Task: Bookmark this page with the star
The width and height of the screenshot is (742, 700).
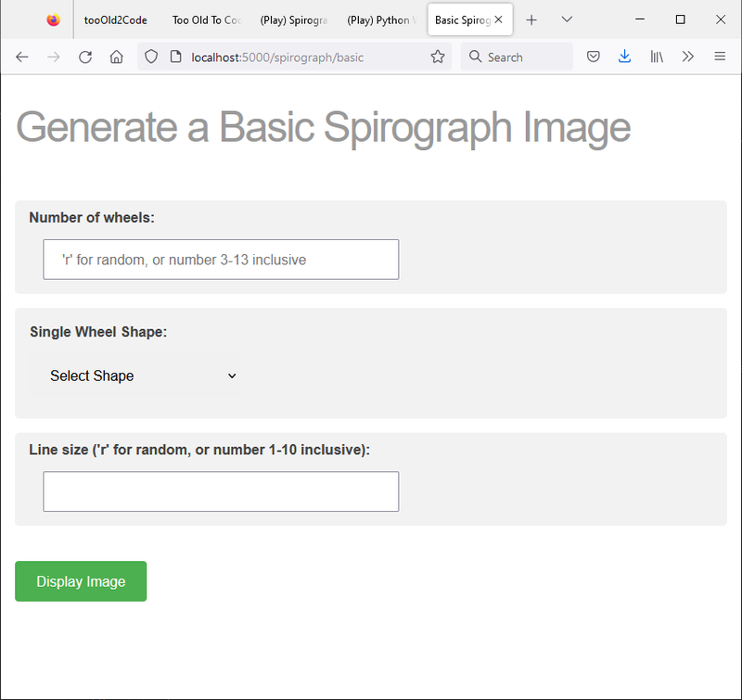Action: pyautogui.click(x=438, y=57)
